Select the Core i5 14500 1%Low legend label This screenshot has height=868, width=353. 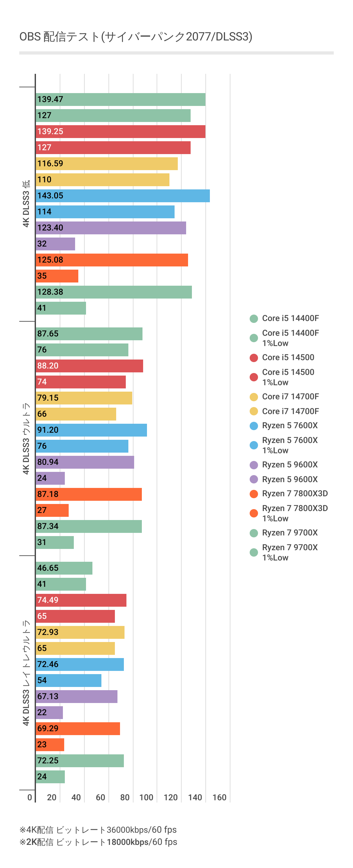click(x=288, y=377)
